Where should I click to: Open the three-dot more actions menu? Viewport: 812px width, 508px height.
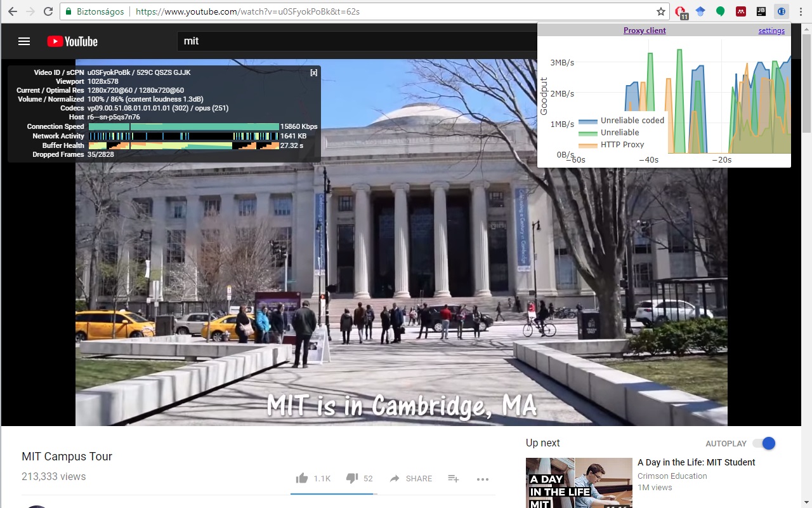[483, 479]
